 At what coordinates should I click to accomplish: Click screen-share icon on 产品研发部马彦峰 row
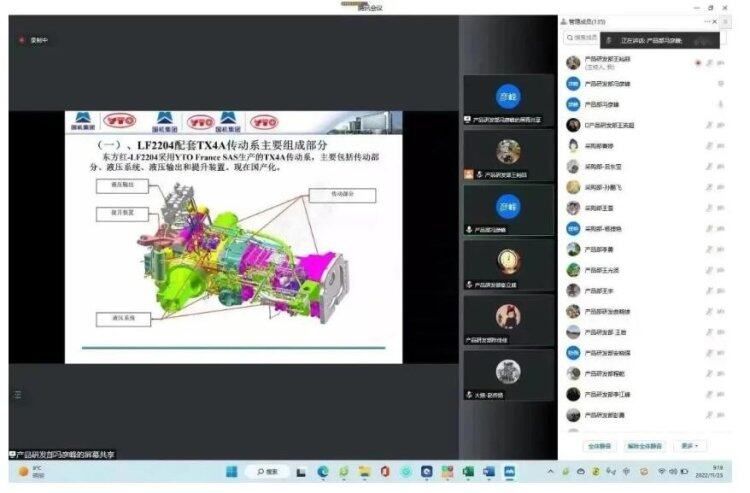click(721, 84)
